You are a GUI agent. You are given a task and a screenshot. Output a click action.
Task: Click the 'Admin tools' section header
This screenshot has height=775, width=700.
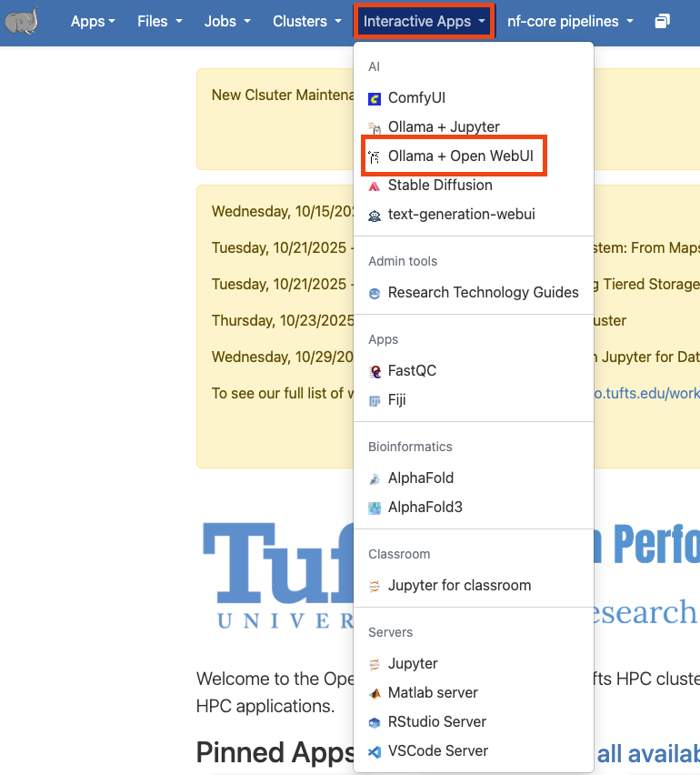coord(403,261)
